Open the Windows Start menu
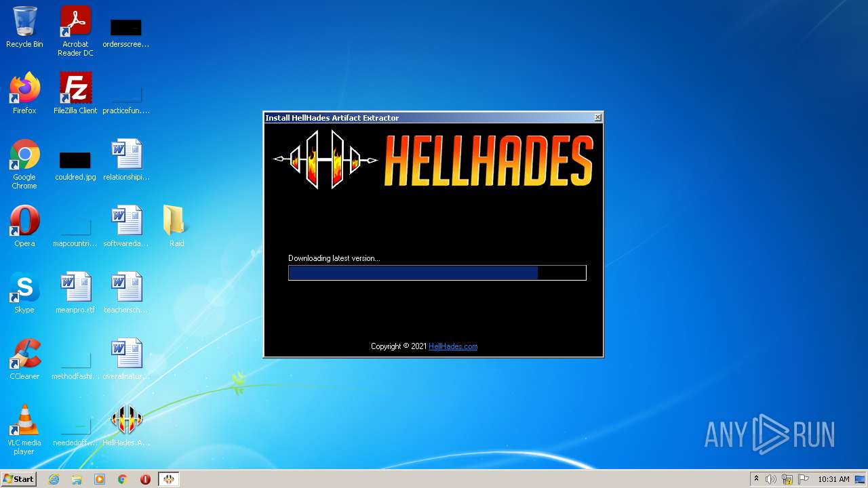The image size is (868, 488). (18, 479)
